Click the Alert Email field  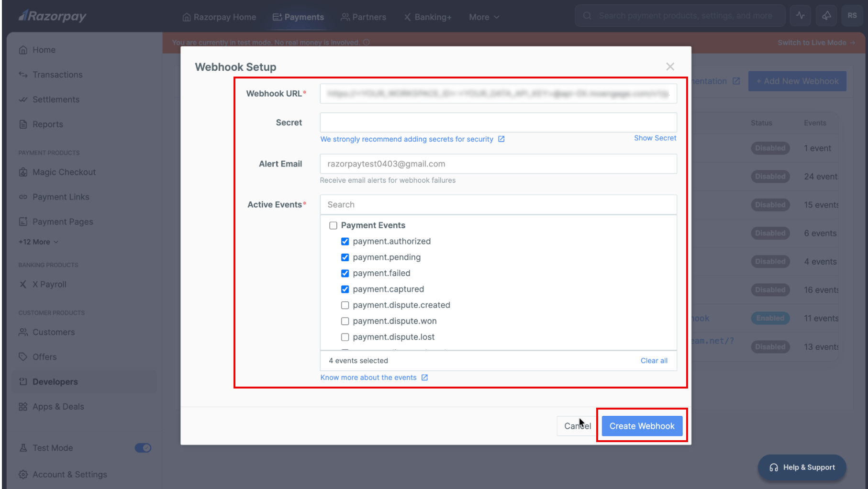(498, 164)
